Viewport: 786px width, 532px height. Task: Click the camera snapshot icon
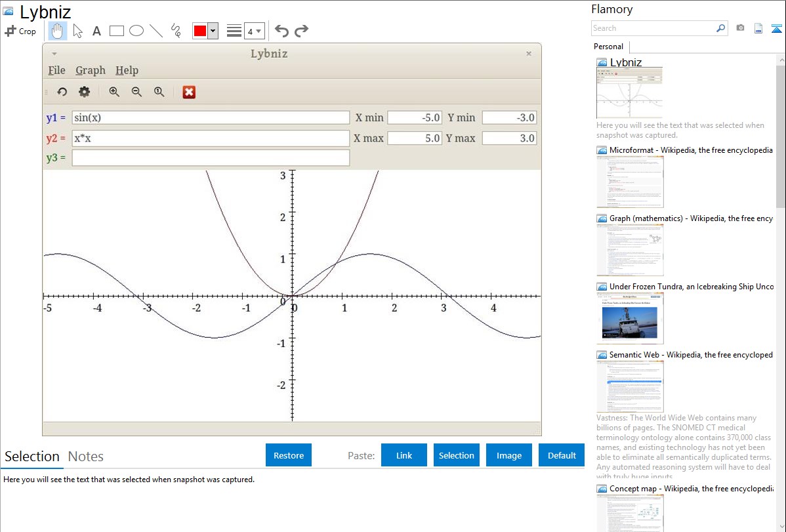pyautogui.click(x=740, y=28)
